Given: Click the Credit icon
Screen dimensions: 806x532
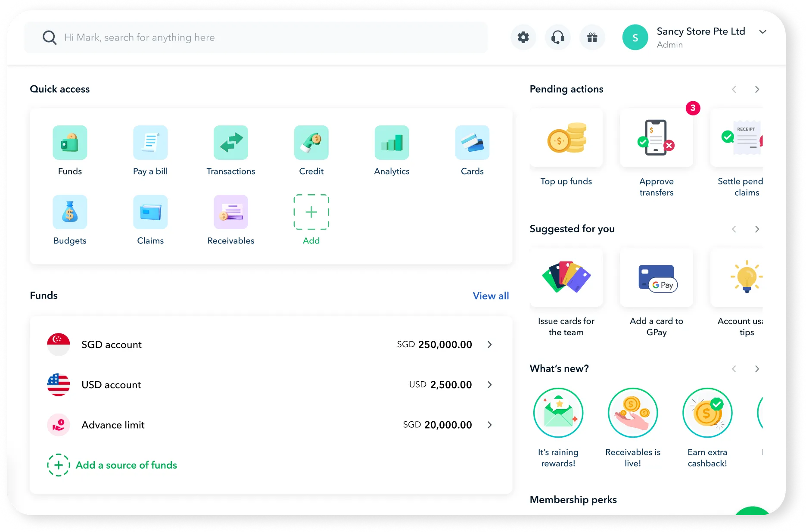Looking at the screenshot, I should (311, 143).
